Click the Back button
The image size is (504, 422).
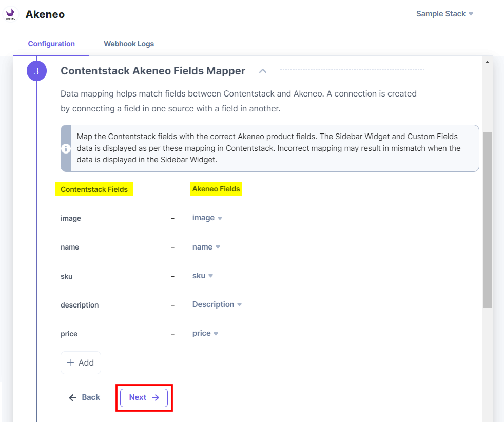[x=84, y=397]
